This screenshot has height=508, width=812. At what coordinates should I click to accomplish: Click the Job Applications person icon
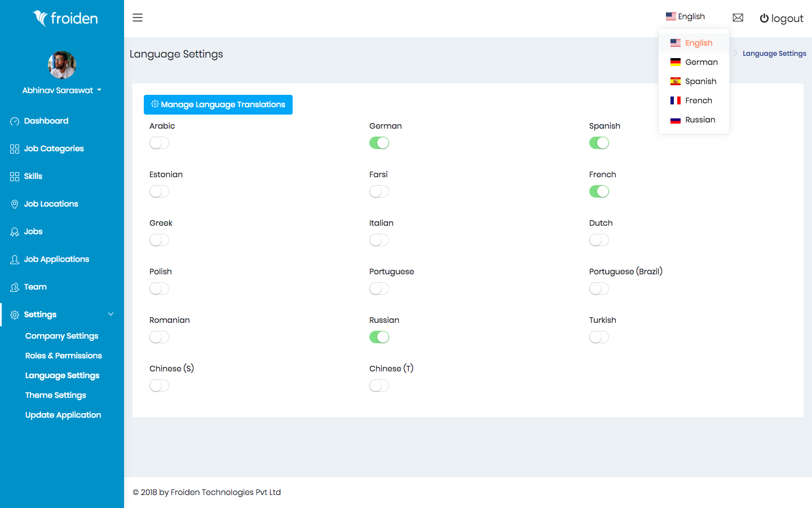click(15, 260)
